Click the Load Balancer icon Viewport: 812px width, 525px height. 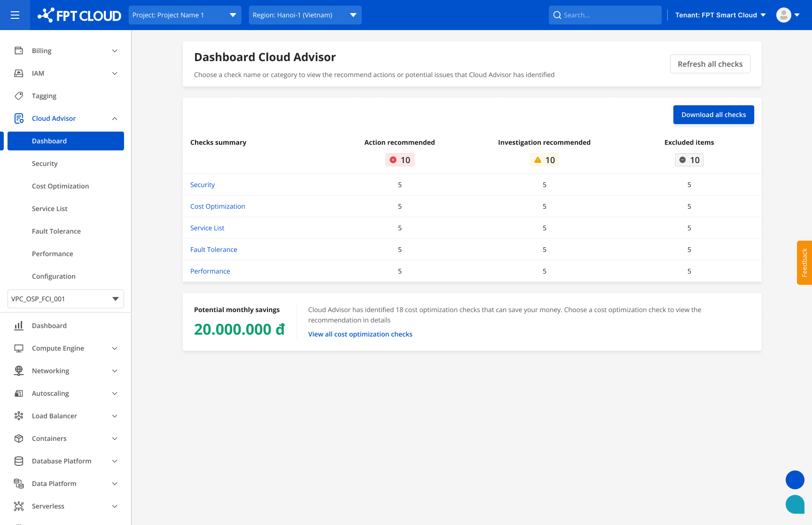19,416
